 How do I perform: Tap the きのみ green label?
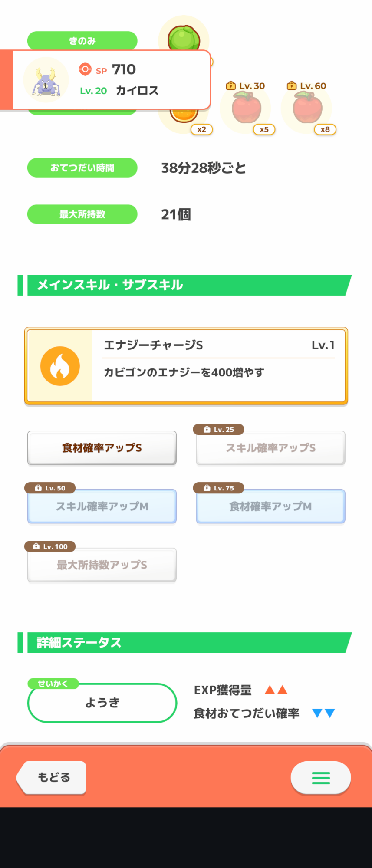82,40
